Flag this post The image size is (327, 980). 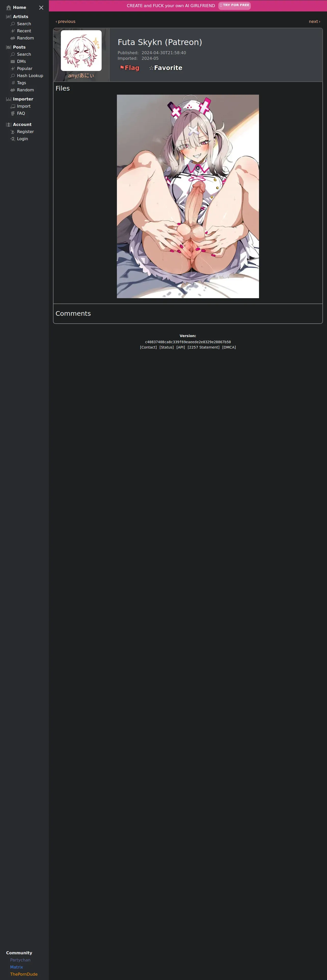click(x=129, y=68)
